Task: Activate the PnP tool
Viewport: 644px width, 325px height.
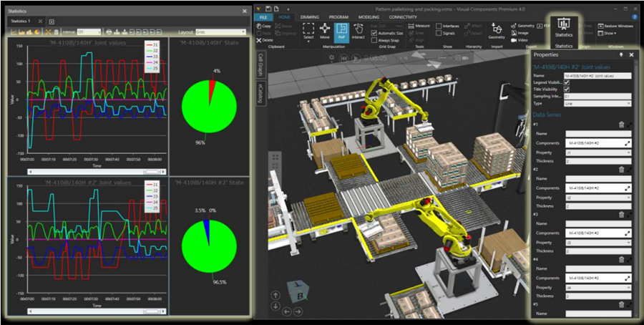Action: (342, 31)
